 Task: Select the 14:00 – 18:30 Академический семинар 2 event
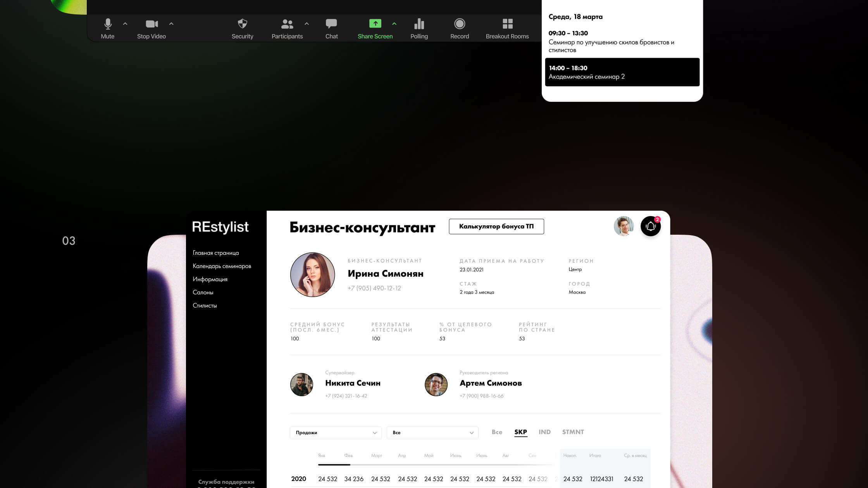tap(622, 72)
